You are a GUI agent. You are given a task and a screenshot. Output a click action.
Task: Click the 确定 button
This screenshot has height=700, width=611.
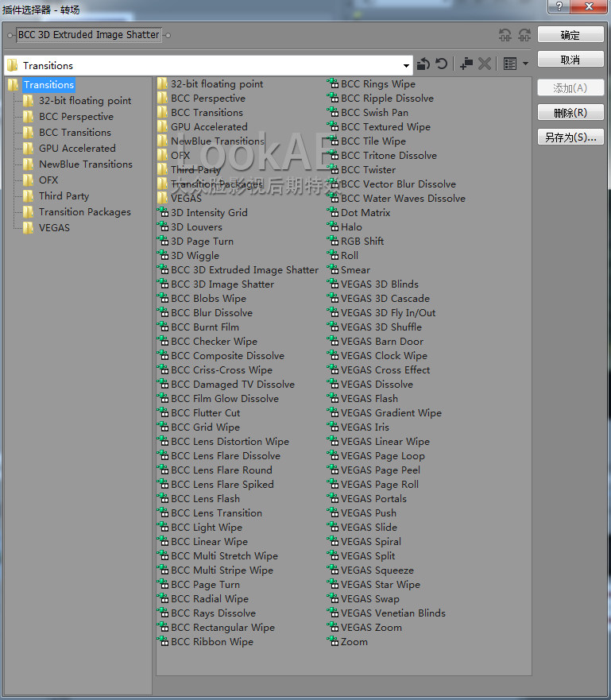tap(570, 35)
